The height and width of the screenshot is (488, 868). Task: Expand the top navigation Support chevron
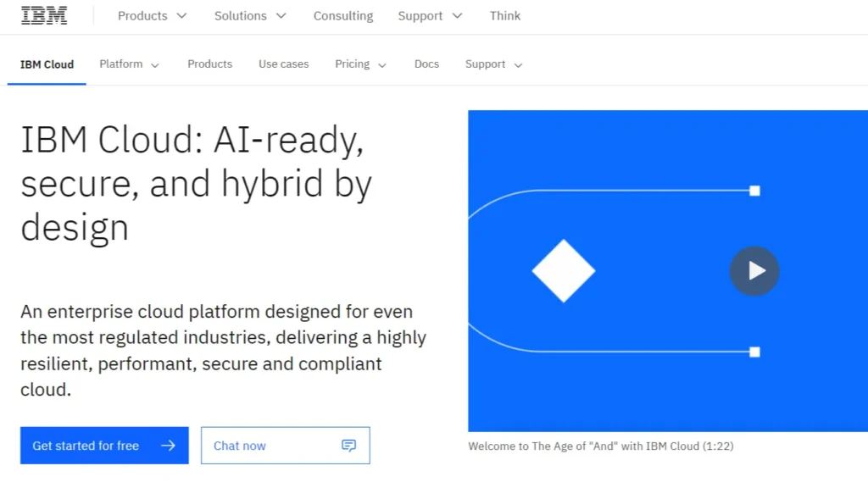point(457,16)
